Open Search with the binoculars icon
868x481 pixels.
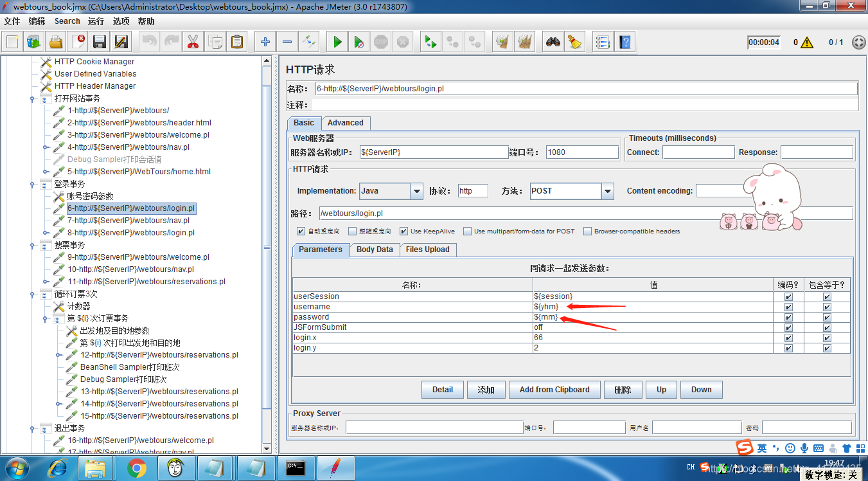(553, 42)
